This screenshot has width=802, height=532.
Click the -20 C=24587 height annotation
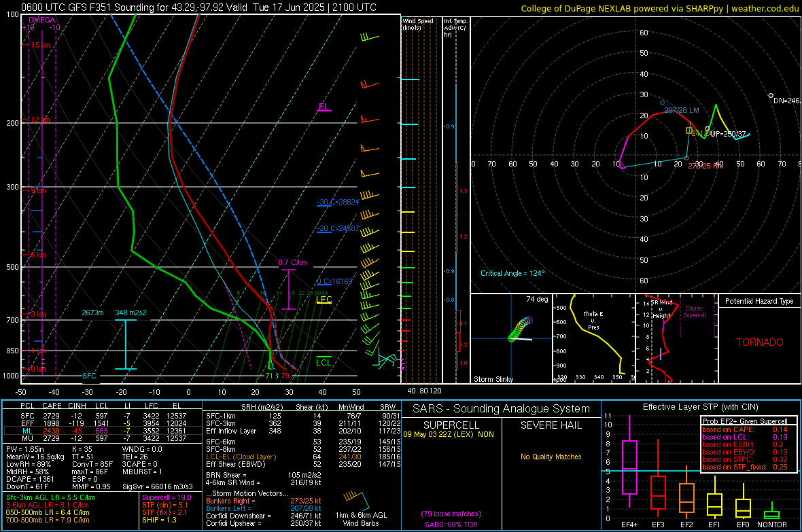(338, 228)
